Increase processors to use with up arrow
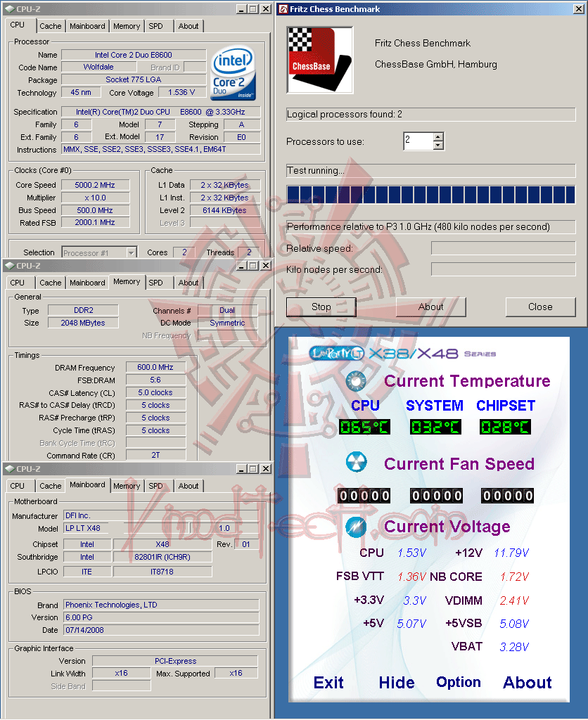Image resolution: width=588 pixels, height=720 pixels. click(x=438, y=137)
